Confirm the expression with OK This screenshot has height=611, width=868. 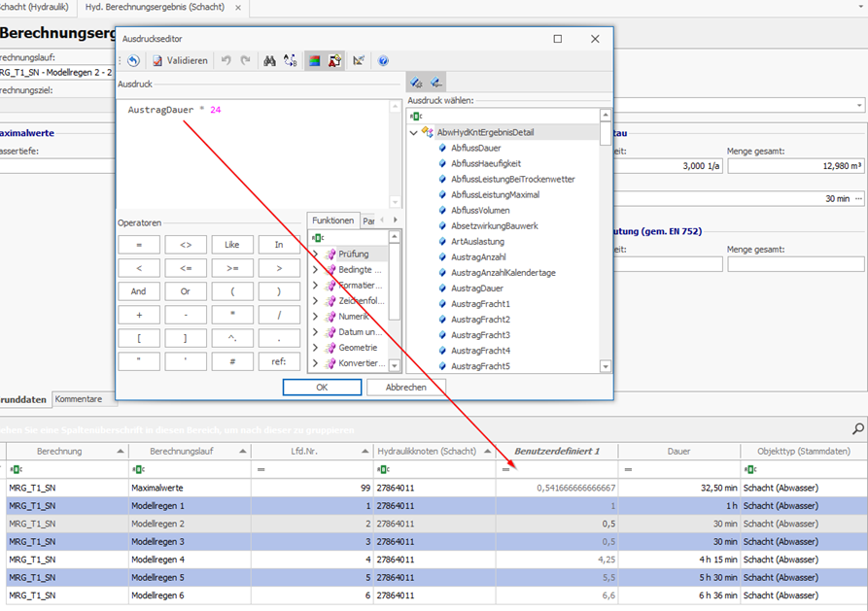coord(322,387)
